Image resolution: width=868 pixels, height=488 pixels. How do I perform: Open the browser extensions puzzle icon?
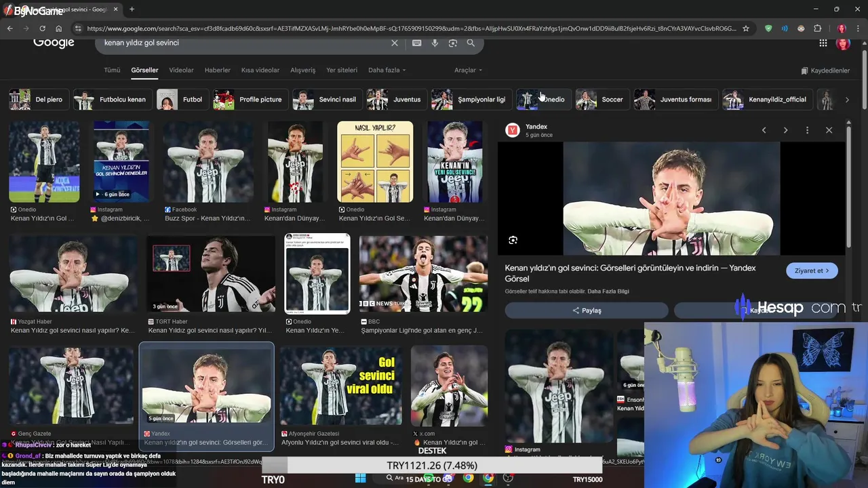[817, 28]
